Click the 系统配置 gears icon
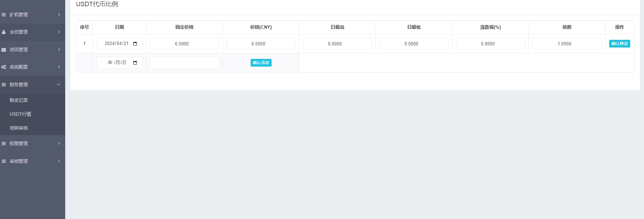Viewport: 644px width, 219px height. pos(3,67)
